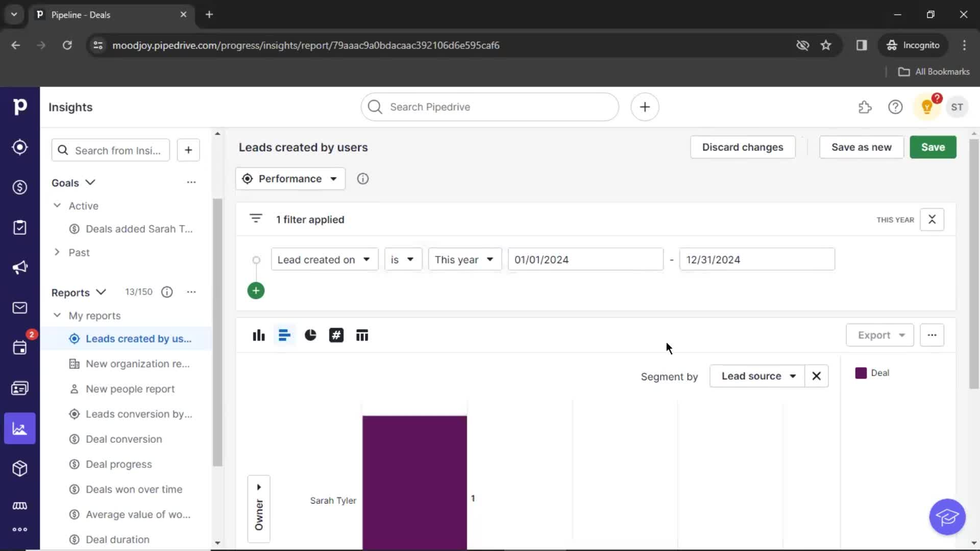Click the green Save button

pyautogui.click(x=933, y=147)
